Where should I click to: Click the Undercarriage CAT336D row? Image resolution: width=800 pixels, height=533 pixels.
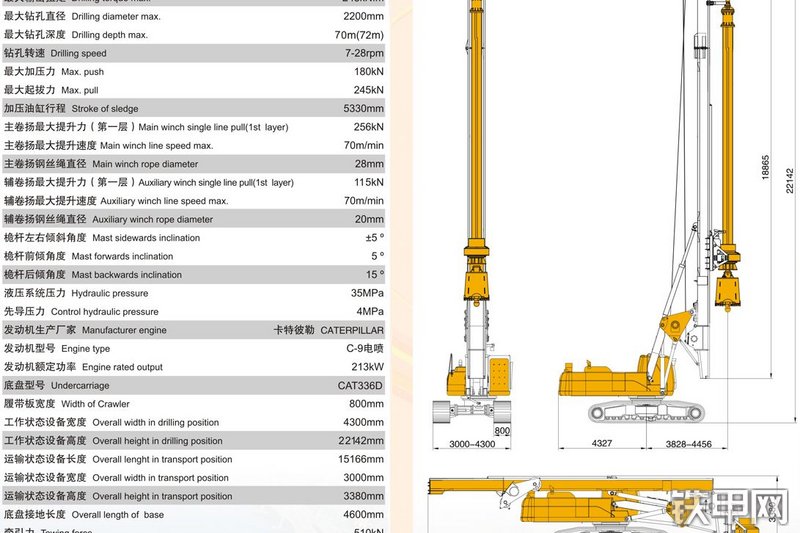tap(193, 385)
